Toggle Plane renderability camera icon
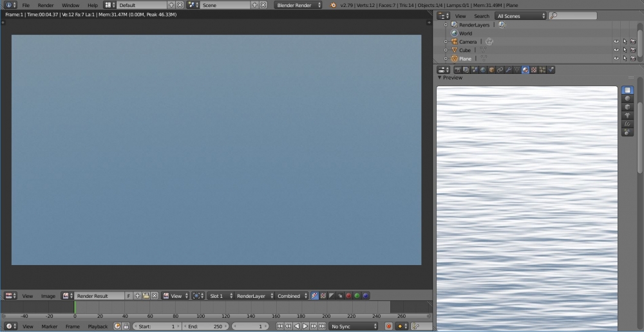The height and width of the screenshot is (332, 644). (x=633, y=59)
